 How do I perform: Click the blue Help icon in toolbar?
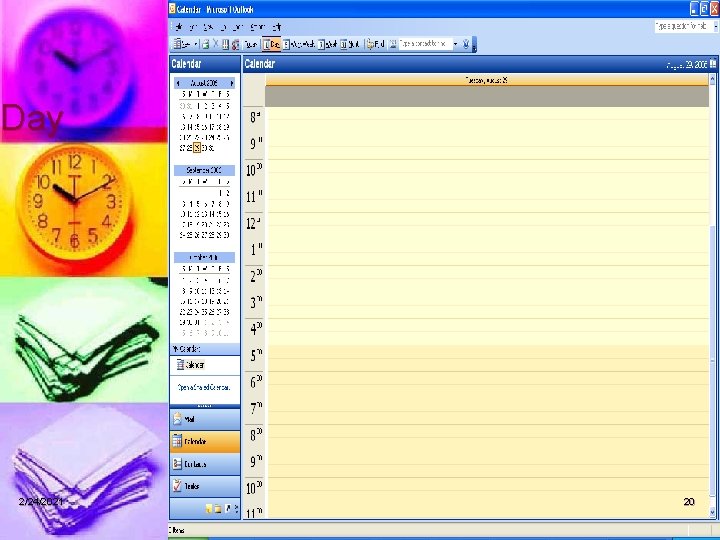coord(466,44)
